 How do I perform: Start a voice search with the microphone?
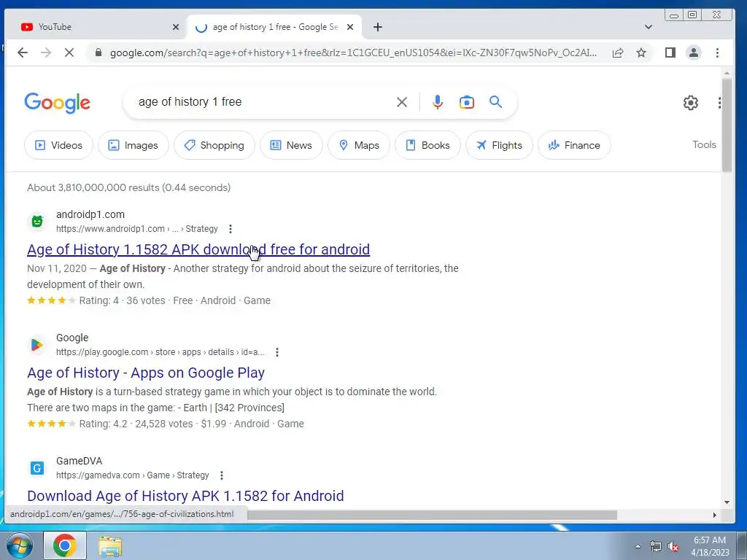(438, 102)
